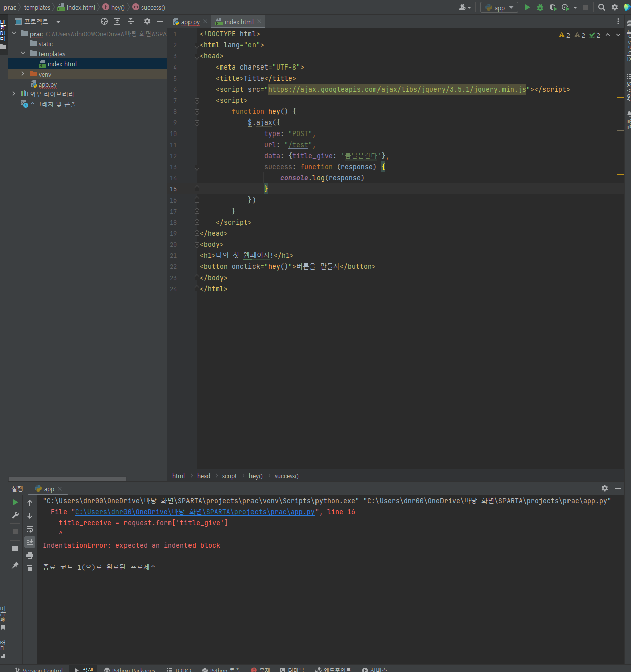Open the dropdown arrow beside the profiler icon
This screenshot has height=672, width=631.
[575, 7]
